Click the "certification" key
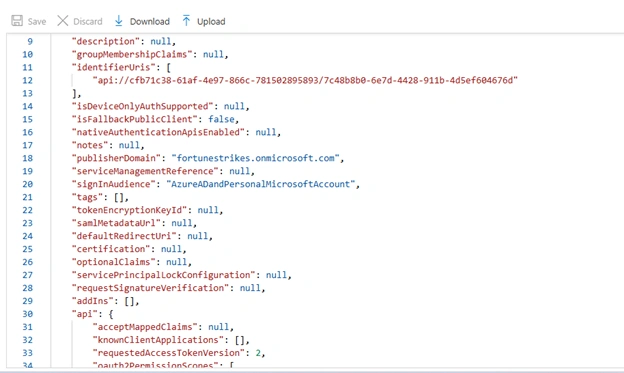This screenshot has width=624, height=373. pyautogui.click(x=111, y=249)
